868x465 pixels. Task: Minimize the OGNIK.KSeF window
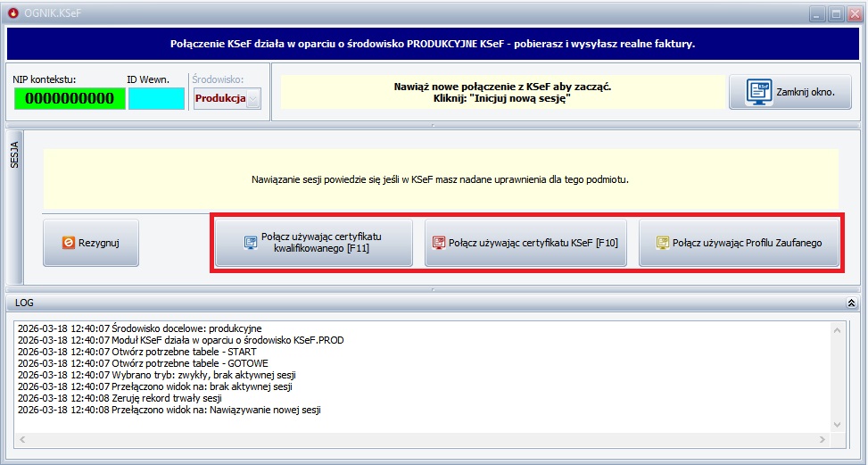(818, 13)
